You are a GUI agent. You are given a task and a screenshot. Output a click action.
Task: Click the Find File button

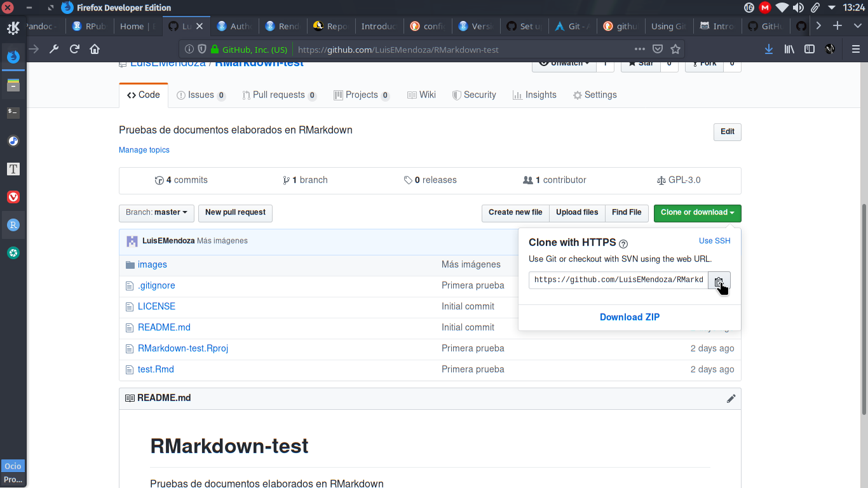click(627, 213)
